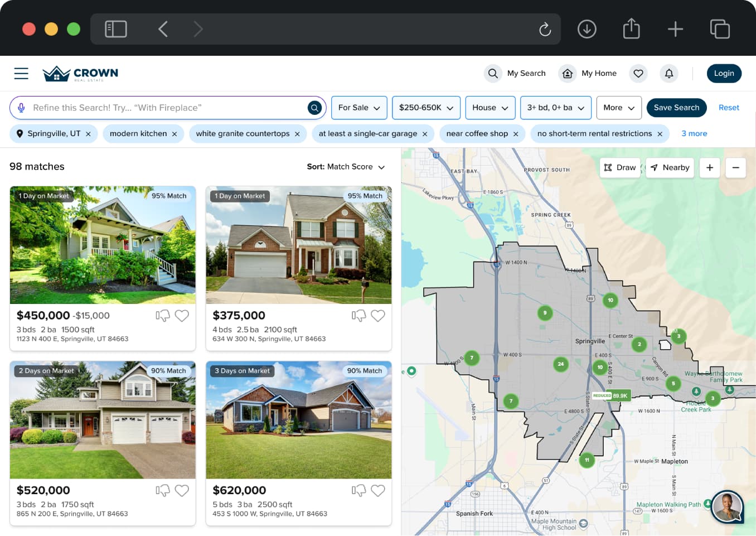
Task: Expand the $250-650K price filter
Action: pyautogui.click(x=426, y=108)
